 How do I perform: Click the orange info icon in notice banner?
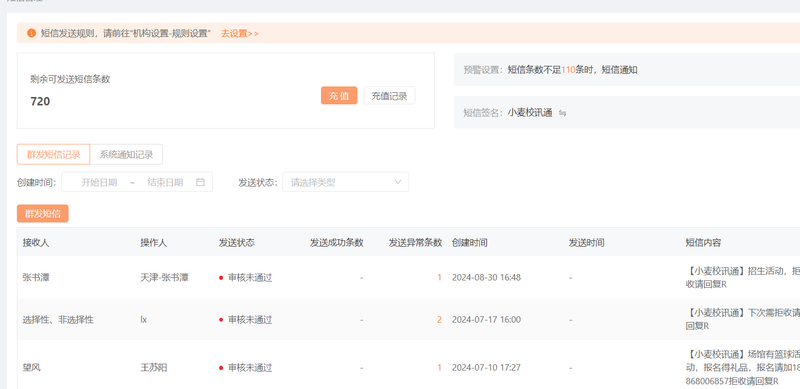point(32,33)
